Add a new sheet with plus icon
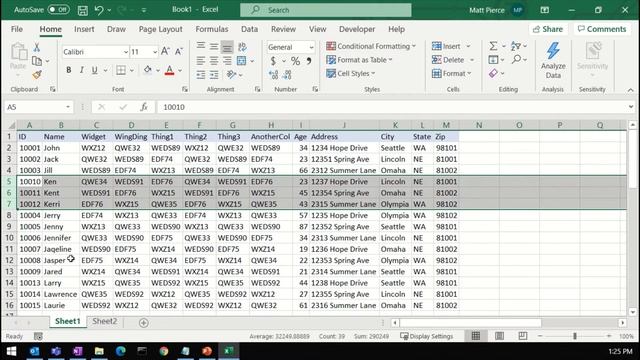640x360 pixels. (x=144, y=323)
